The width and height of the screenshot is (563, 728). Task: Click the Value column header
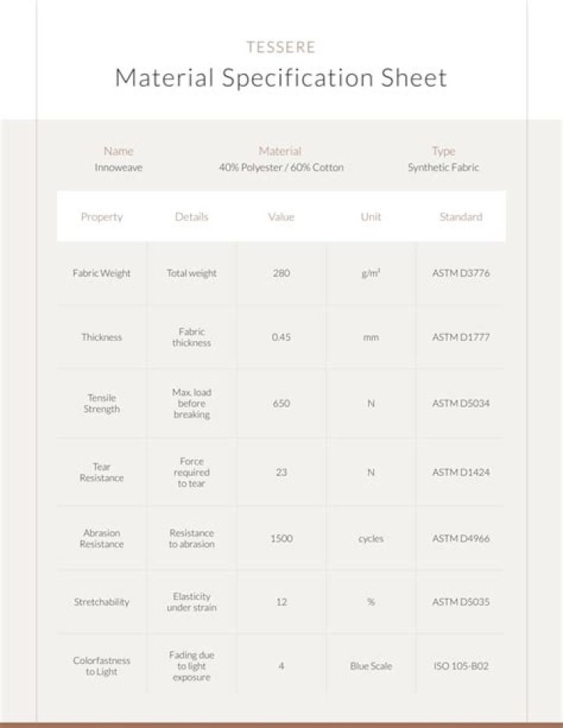[281, 217]
